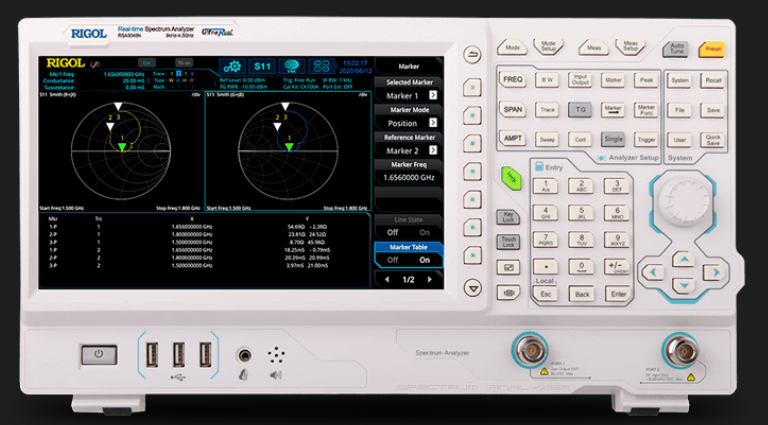768x425 pixels.
Task: Push the Mode key
Action: click(512, 48)
